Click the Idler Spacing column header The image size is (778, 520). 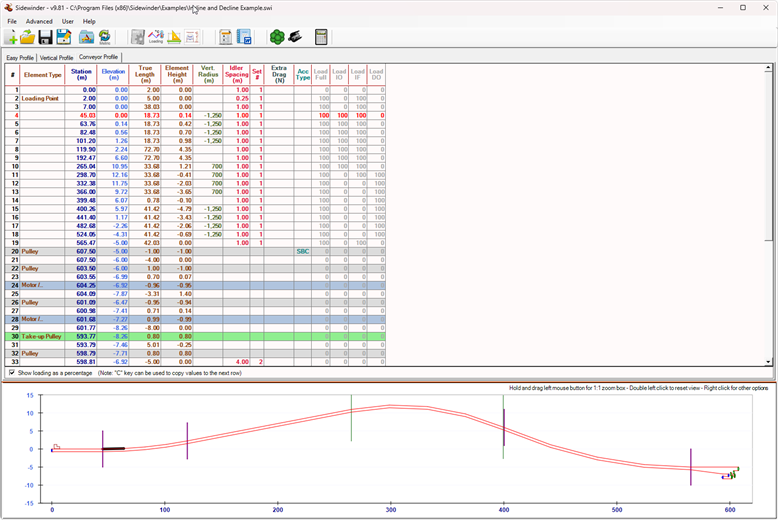click(x=237, y=74)
